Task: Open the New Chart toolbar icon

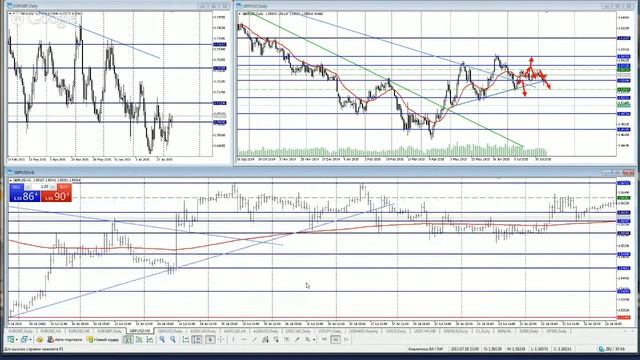Action: (10, 339)
